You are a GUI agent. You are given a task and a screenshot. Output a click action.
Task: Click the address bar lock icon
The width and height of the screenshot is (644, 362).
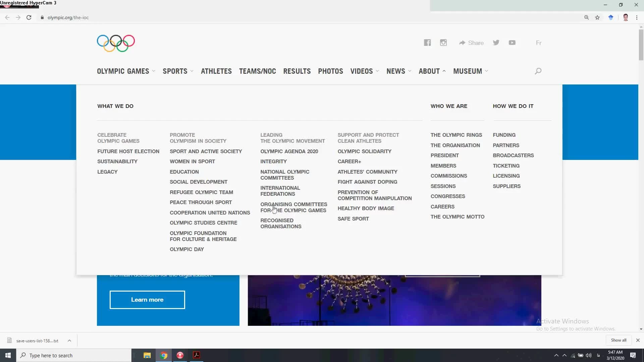point(42,17)
